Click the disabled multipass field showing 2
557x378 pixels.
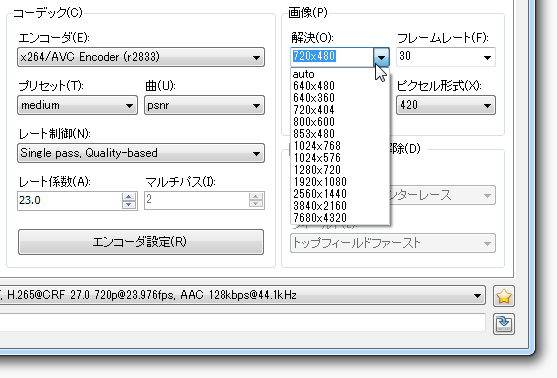pyautogui.click(x=204, y=200)
